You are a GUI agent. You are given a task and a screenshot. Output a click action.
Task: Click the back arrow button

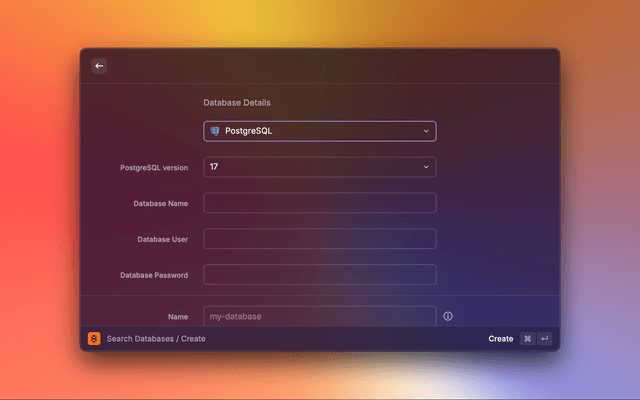[x=99, y=66]
